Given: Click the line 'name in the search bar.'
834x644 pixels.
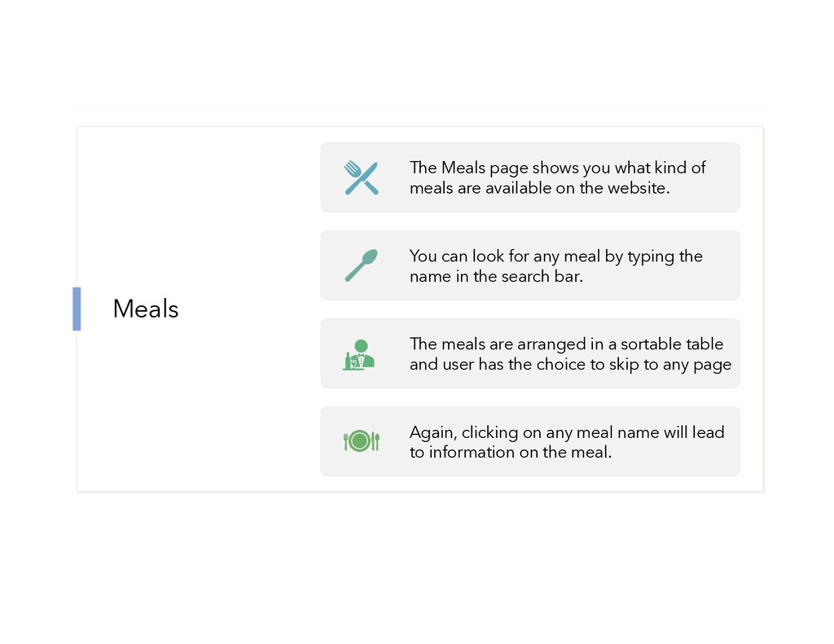Looking at the screenshot, I should point(496,277).
